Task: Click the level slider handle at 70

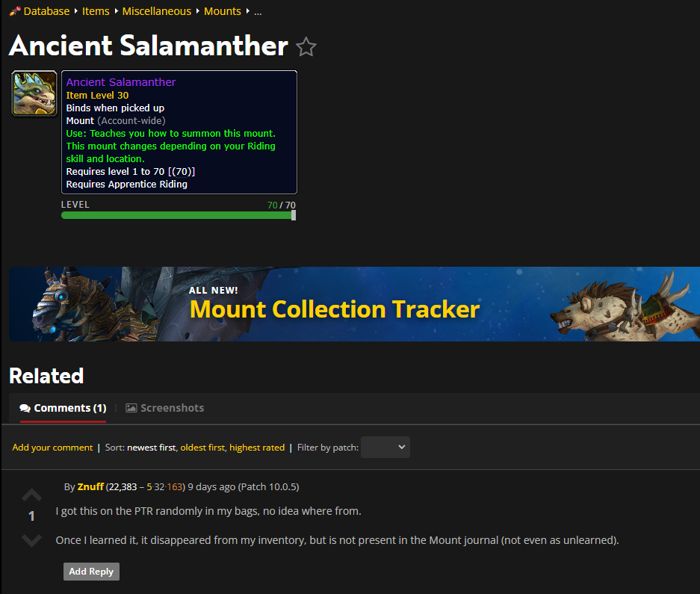Action: coord(294,215)
